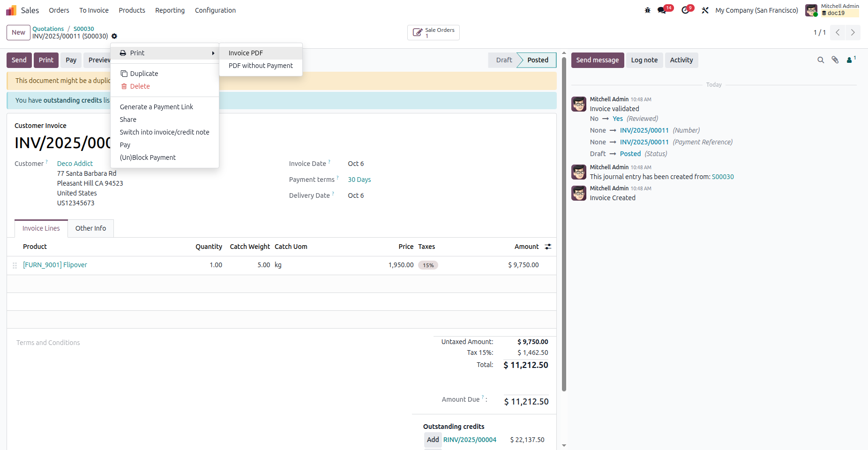Viewport: 868px width, 450px height.
Task: Click the Draft status stage
Action: 504,60
